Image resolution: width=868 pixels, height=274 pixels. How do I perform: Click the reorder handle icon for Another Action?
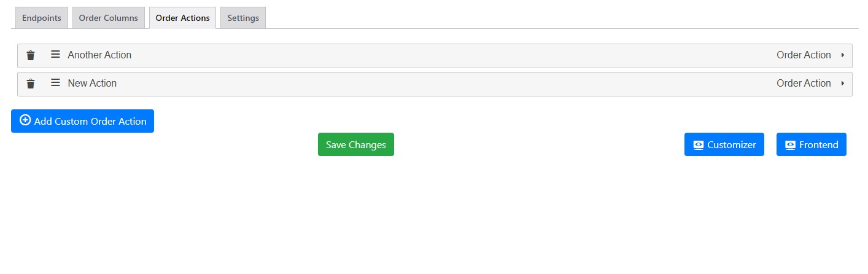click(x=55, y=55)
